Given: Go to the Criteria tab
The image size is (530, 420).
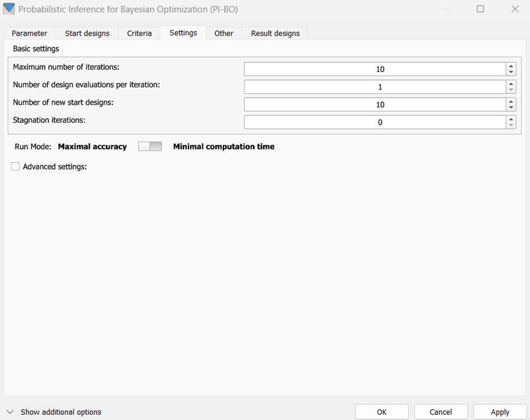Looking at the screenshot, I should click(x=139, y=33).
